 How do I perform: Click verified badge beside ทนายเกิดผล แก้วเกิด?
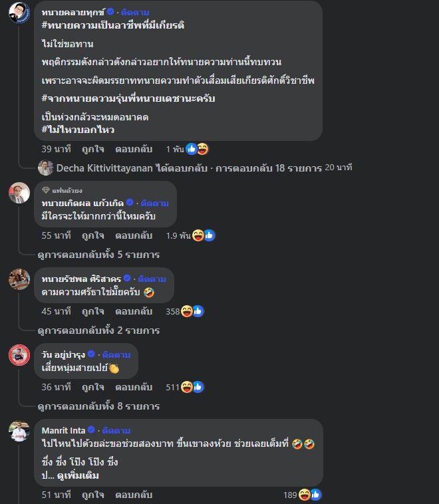point(130,202)
